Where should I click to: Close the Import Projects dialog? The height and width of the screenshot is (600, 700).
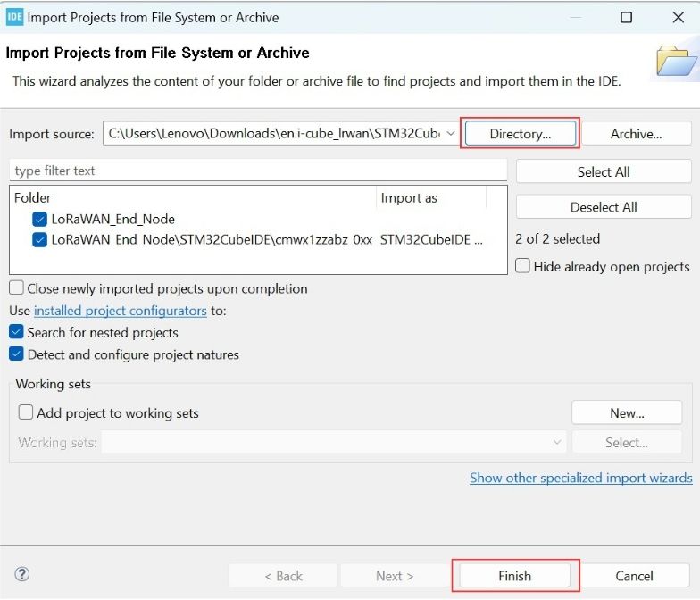click(x=678, y=17)
